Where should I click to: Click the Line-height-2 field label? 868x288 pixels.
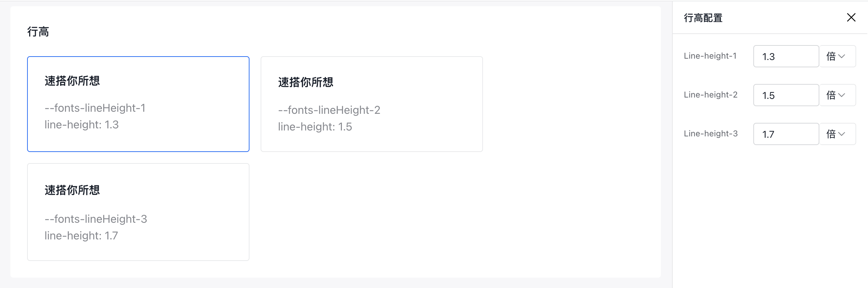710,95
